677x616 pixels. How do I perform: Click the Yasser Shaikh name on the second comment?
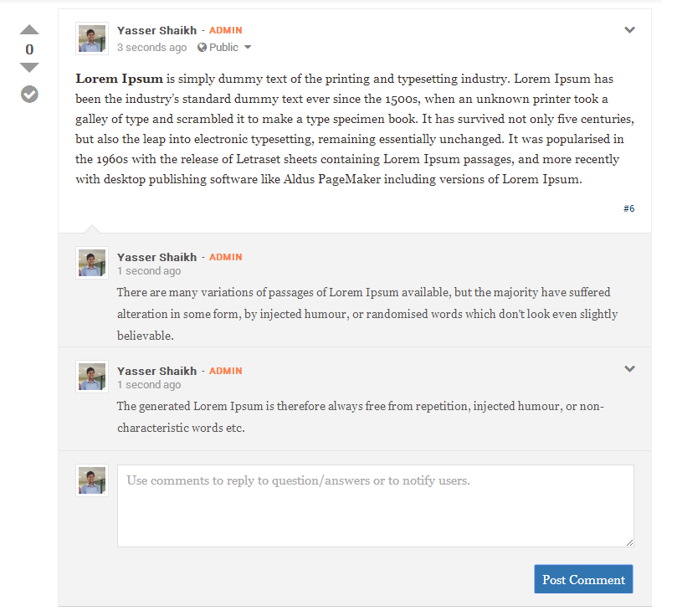pos(156,371)
